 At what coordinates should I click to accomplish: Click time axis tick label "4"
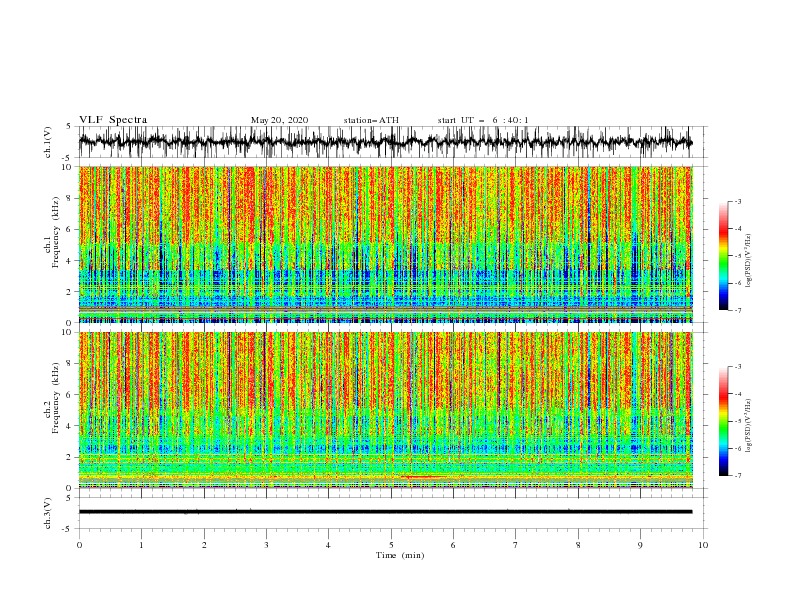click(x=329, y=545)
